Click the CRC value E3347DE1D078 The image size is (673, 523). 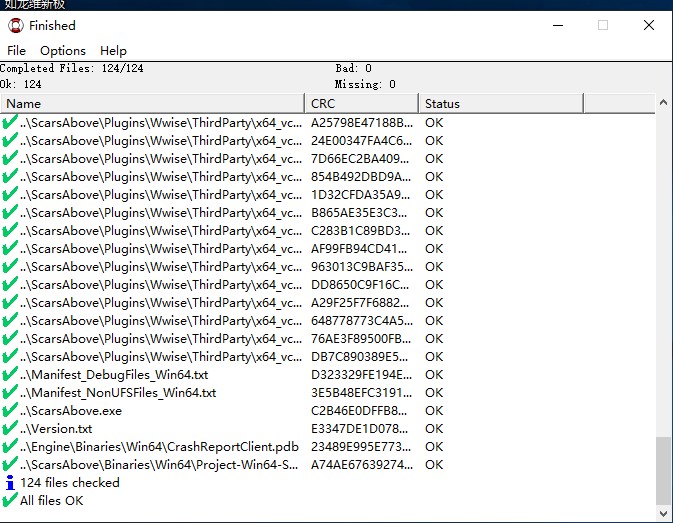(360, 429)
